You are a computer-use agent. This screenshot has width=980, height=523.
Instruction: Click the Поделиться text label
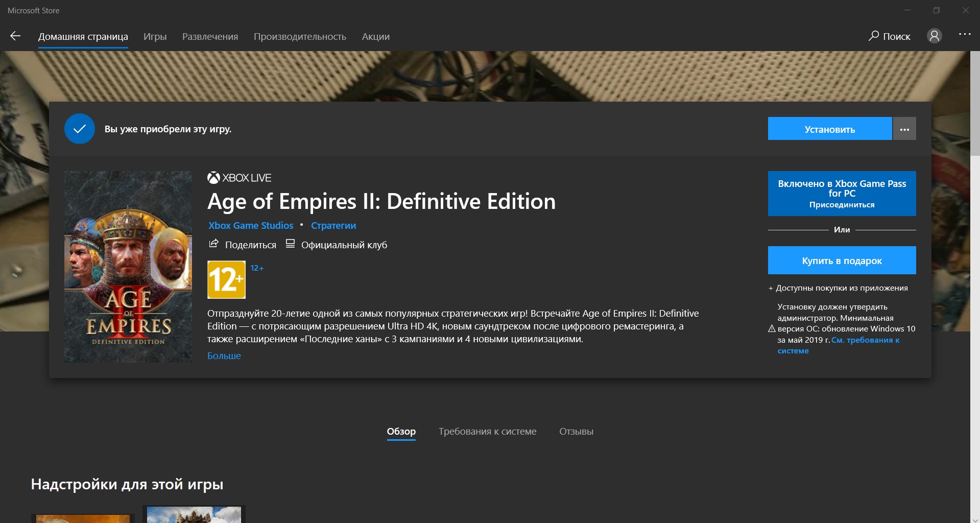coord(250,245)
